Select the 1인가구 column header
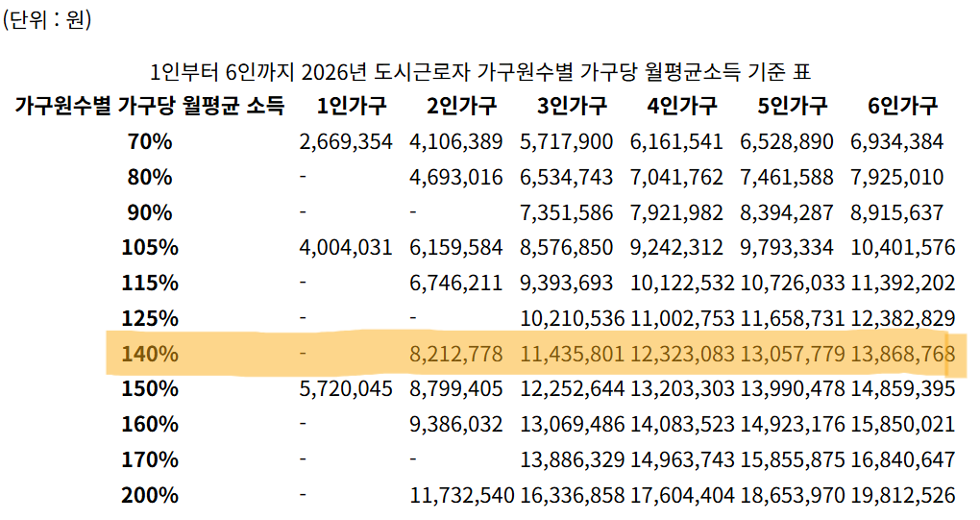This screenshot has width=980, height=520. pyautogui.click(x=352, y=106)
